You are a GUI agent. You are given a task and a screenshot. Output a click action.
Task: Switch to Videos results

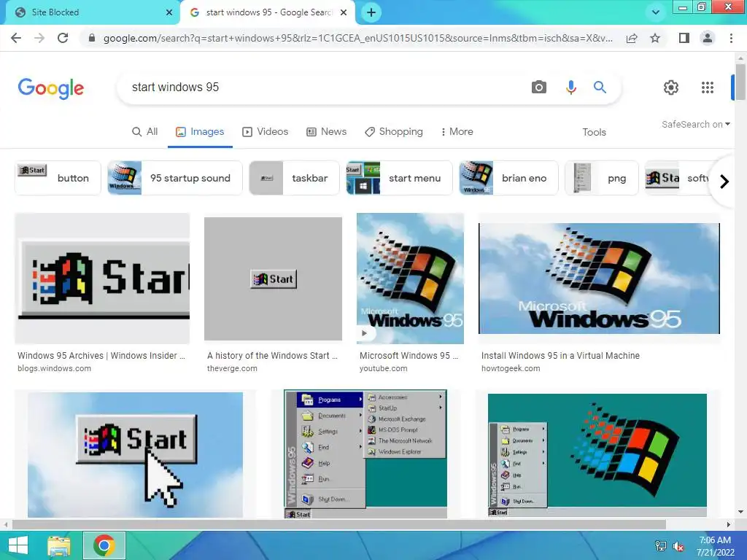coord(266,132)
